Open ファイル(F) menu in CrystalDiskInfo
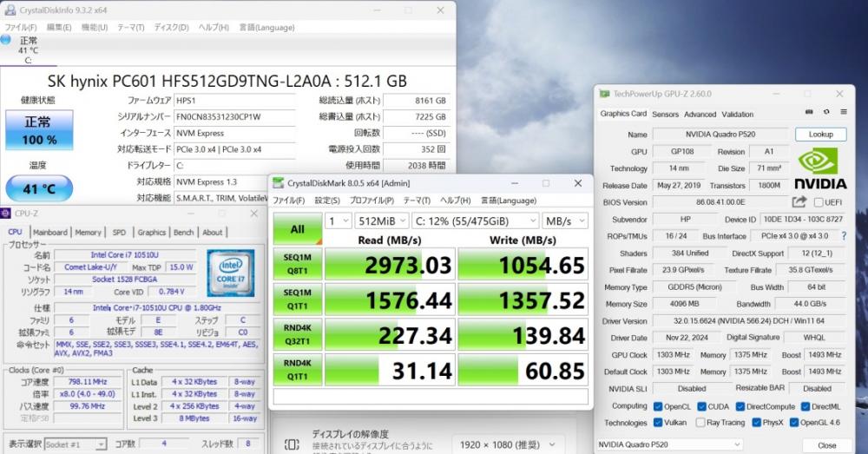 (x=21, y=27)
